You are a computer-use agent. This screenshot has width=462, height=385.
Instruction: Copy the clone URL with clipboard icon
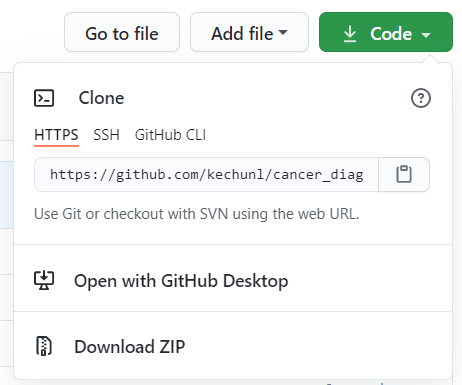[x=404, y=175]
